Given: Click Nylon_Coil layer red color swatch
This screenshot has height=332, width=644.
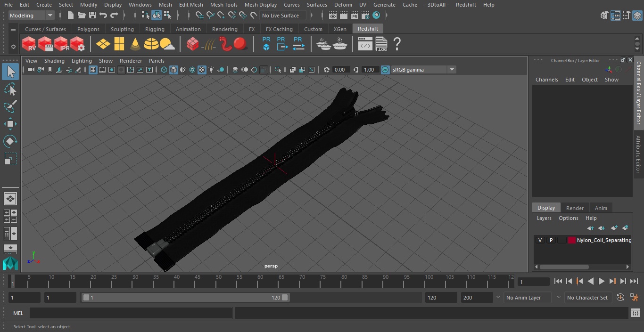Looking at the screenshot, I should pyautogui.click(x=572, y=240).
